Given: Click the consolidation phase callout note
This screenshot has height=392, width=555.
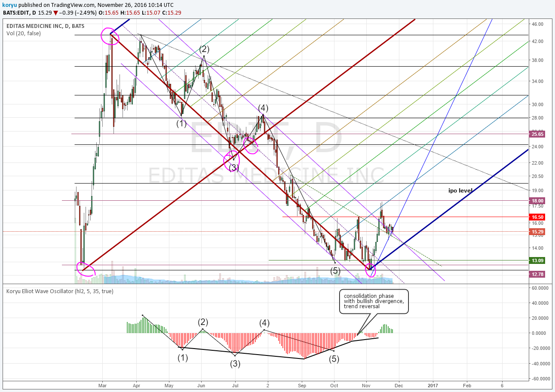Looking at the screenshot, I should coord(374,301).
